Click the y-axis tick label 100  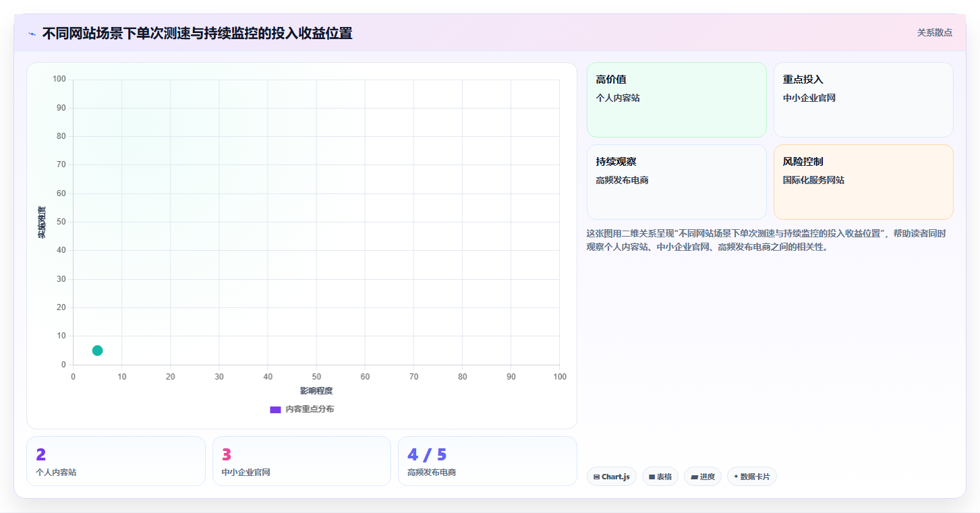[x=59, y=80]
